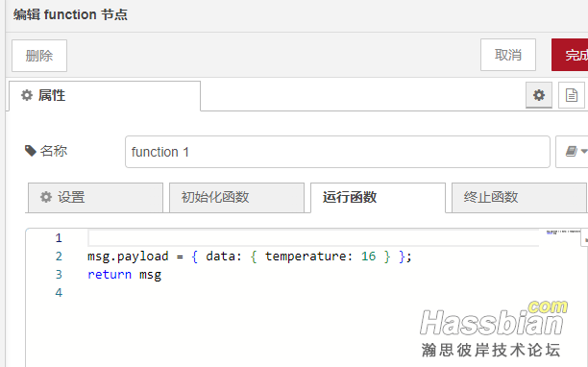
Task: Focus the function 1 name field
Action: click(337, 152)
